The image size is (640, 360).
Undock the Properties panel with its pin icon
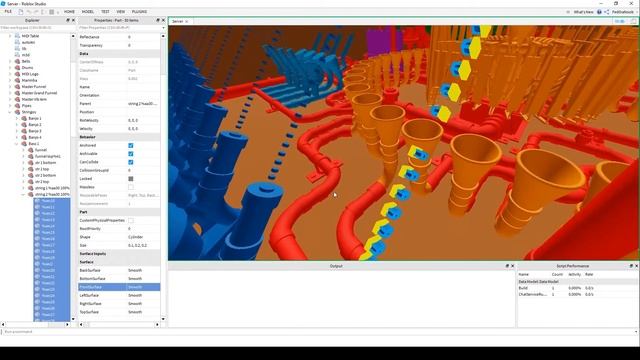tap(158, 20)
